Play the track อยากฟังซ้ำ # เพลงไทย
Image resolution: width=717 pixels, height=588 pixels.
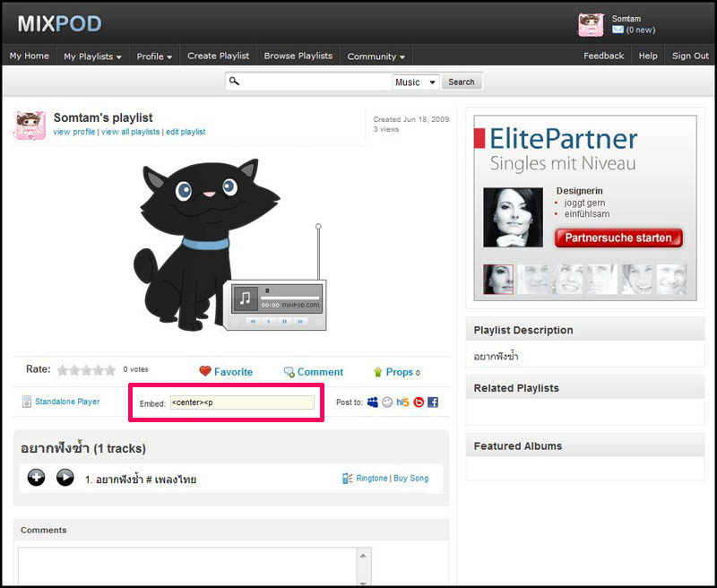point(65,478)
